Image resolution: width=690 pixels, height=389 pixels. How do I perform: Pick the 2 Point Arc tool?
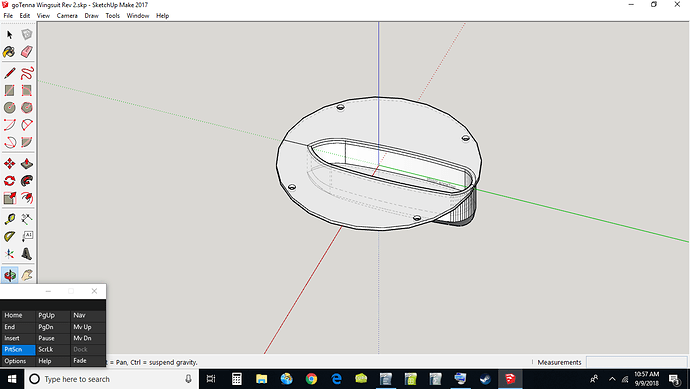(x=27, y=125)
